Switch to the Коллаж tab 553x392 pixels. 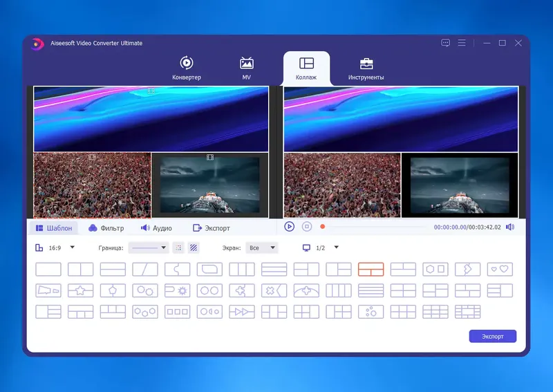tap(306, 68)
